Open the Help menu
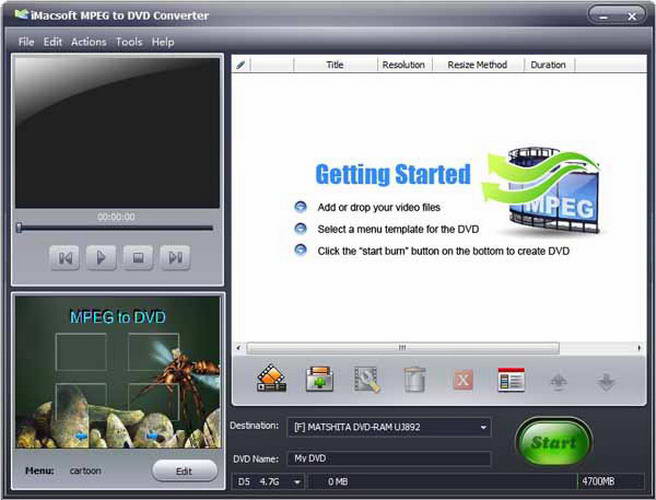The image size is (656, 500). coord(163,42)
